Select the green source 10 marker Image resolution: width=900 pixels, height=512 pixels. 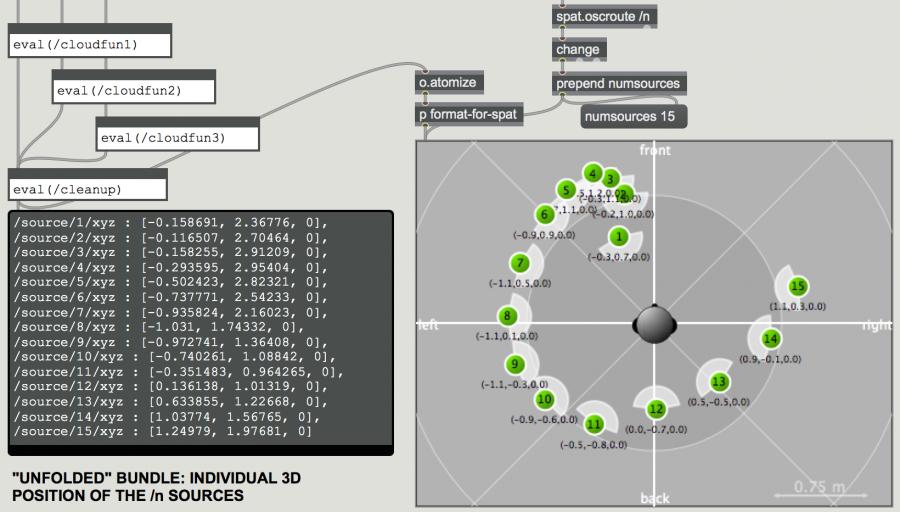(x=544, y=399)
